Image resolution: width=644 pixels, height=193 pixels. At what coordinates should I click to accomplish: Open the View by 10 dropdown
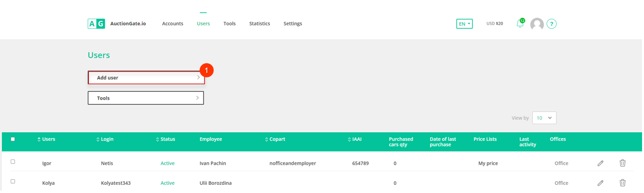pos(544,118)
